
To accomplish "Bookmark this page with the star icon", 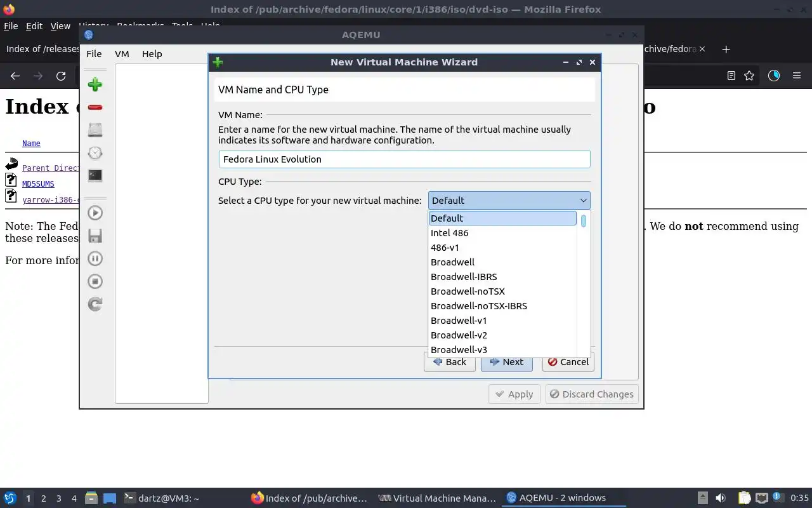I will tap(749, 76).
